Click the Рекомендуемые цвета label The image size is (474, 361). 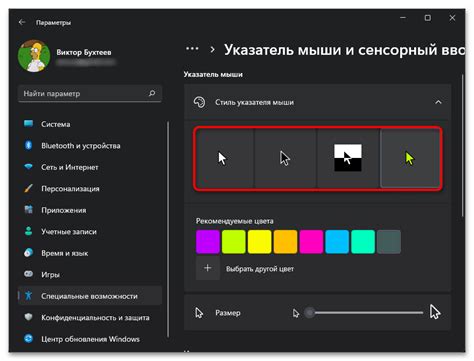(x=235, y=221)
